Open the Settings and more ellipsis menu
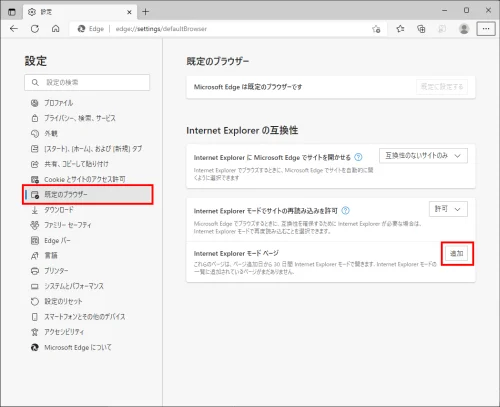 (486, 29)
